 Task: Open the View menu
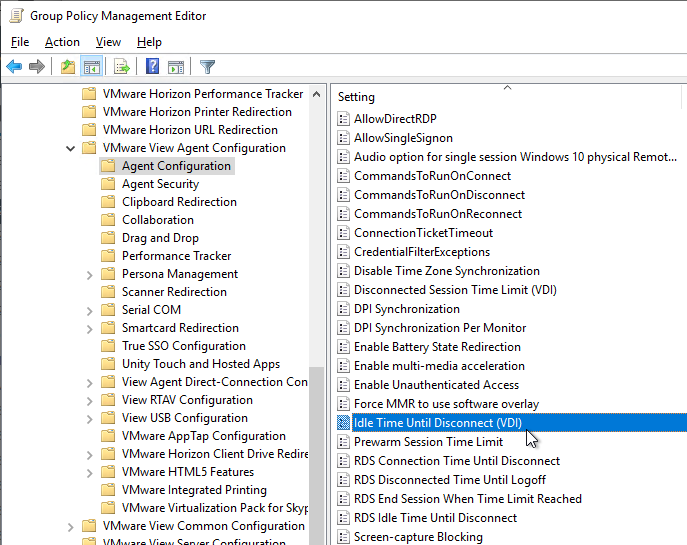click(x=108, y=42)
